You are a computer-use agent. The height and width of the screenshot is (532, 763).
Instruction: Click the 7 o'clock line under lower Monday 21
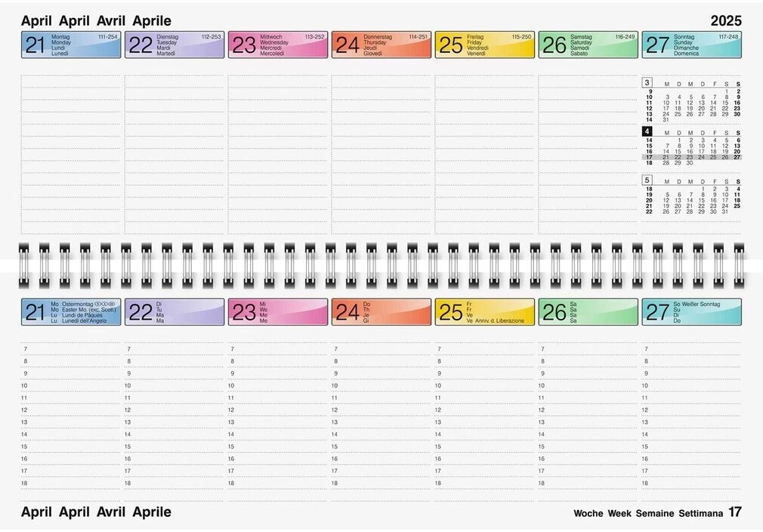pos(72,350)
